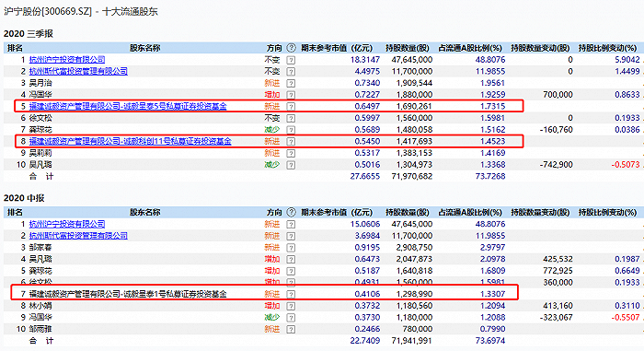Image resolution: width=644 pixels, height=351 pixels.
Task: Click 期末参考市值 header in 中报 table
Action: pyautogui.click(x=324, y=212)
